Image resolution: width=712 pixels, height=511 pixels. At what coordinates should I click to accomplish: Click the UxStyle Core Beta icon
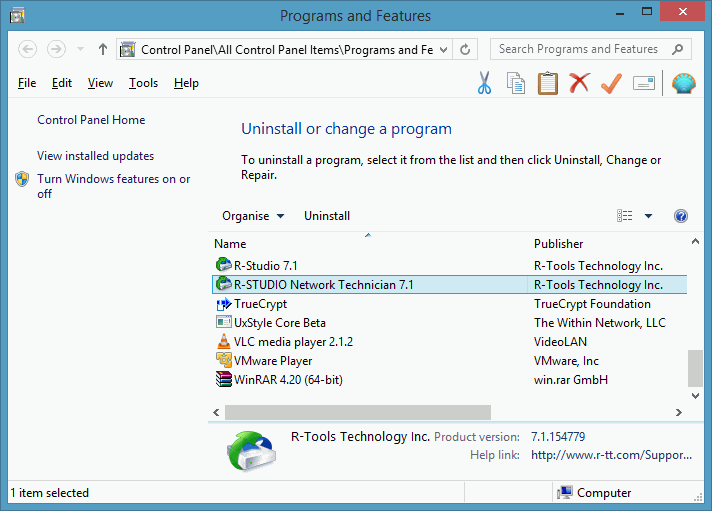tap(223, 322)
